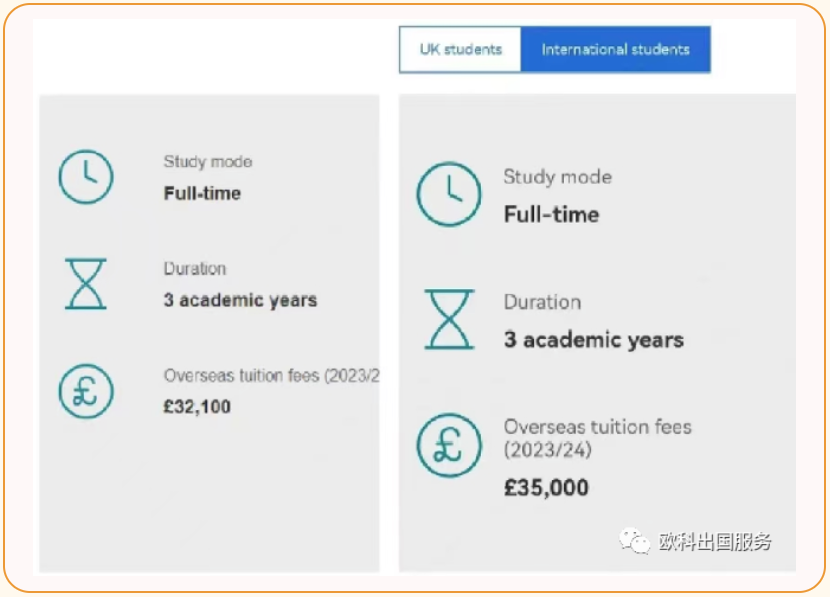Image resolution: width=830 pixels, height=597 pixels.
Task: Click the Study mode label in the £32,100 panel
Action: point(208,162)
